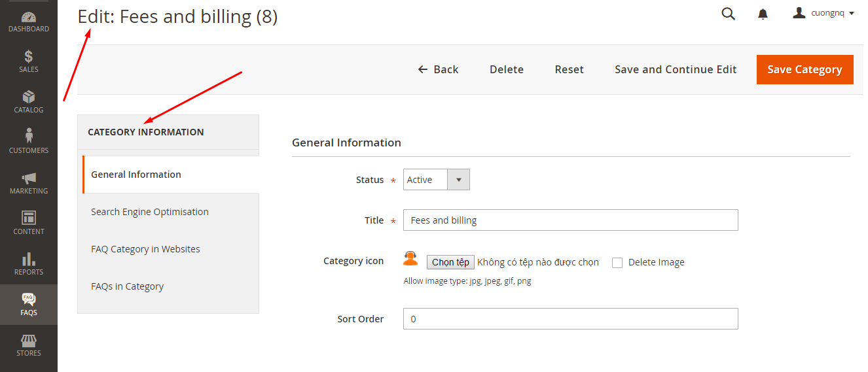
Task: Open cuongnq user account menu
Action: point(823,13)
